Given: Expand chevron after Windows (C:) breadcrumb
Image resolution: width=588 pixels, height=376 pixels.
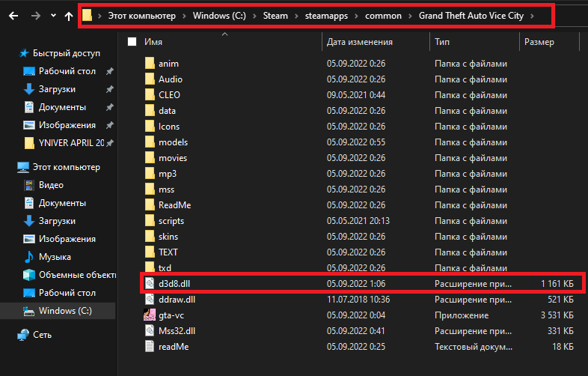Looking at the screenshot, I should click(254, 16).
